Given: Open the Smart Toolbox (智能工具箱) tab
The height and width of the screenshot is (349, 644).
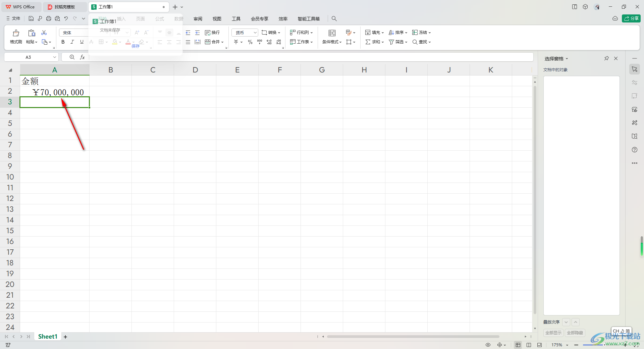Looking at the screenshot, I should pyautogui.click(x=309, y=19).
